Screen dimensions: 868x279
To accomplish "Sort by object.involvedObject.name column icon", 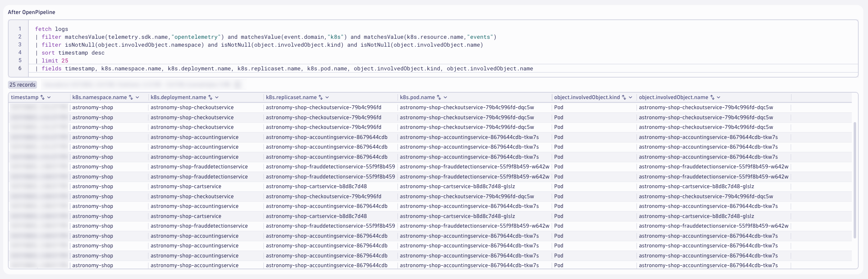I will pyautogui.click(x=712, y=97).
